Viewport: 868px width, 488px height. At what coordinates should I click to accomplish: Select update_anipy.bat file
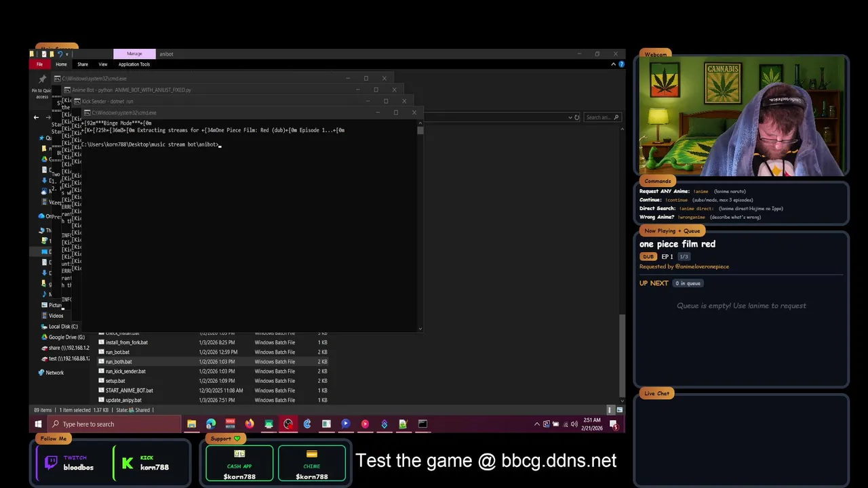(x=123, y=400)
